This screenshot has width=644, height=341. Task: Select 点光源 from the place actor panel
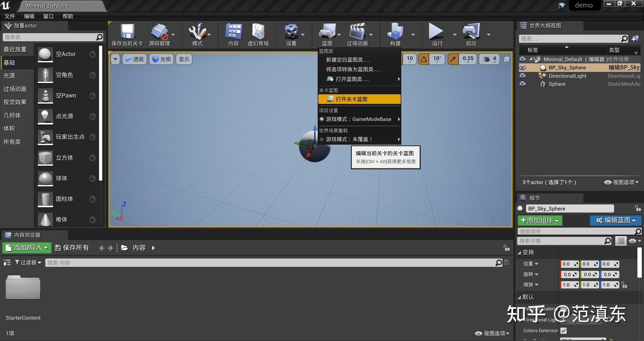coord(65,116)
